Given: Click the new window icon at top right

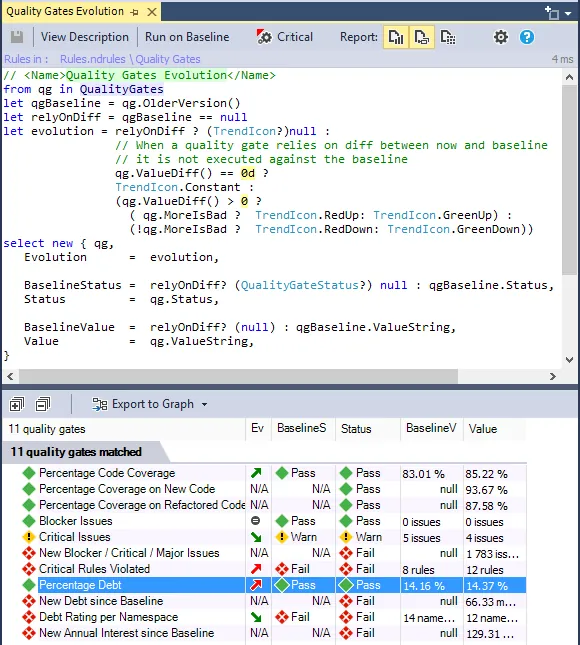Looking at the screenshot, I should coord(552,13).
